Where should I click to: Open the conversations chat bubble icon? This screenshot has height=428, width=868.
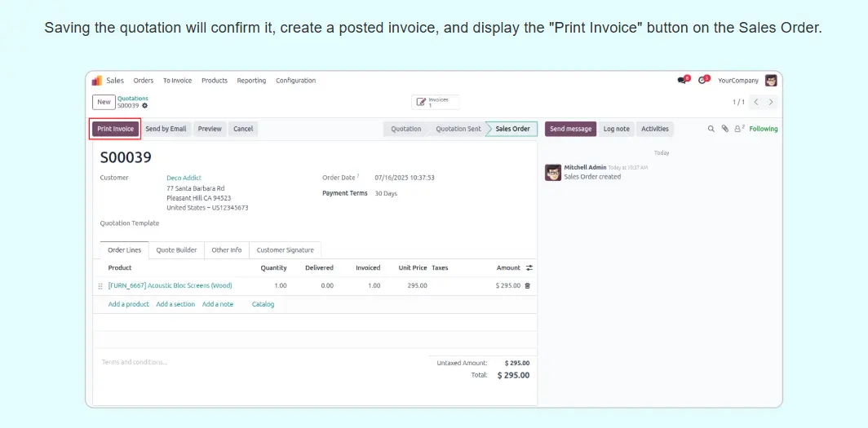(x=682, y=81)
